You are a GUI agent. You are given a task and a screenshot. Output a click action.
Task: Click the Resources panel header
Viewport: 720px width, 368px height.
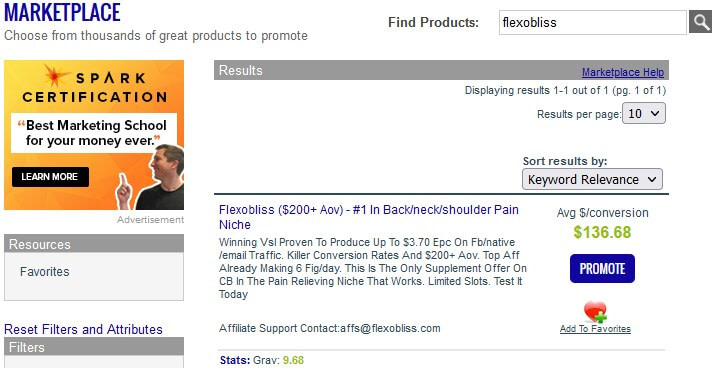point(94,243)
